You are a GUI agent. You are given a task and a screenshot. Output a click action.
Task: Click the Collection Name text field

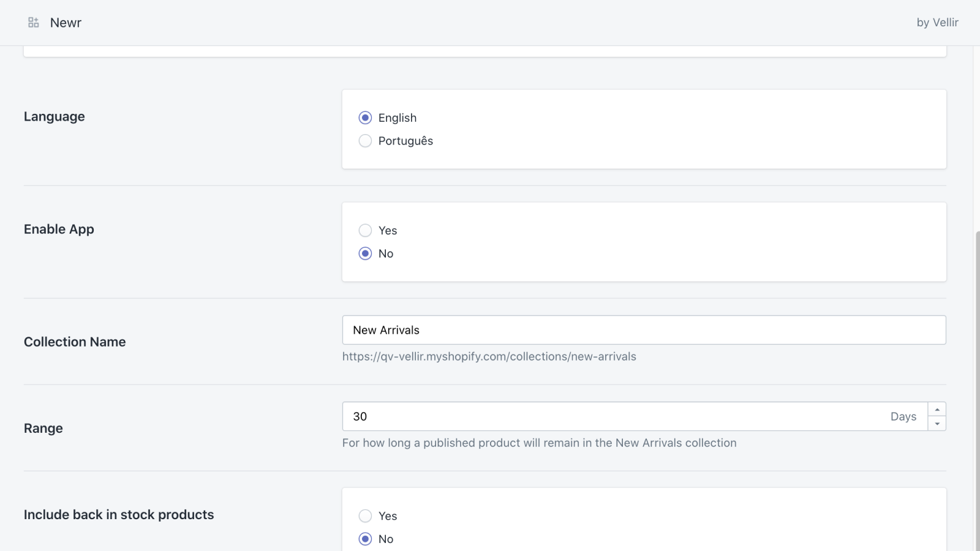coord(643,330)
